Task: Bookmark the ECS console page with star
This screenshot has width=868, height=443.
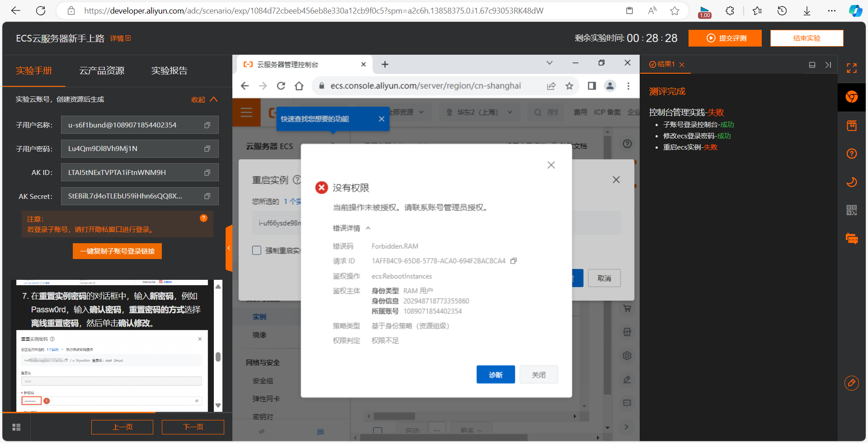Action: pyautogui.click(x=569, y=86)
